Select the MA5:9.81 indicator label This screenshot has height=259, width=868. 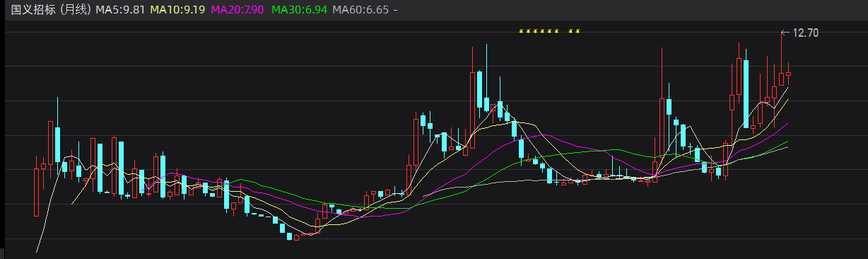121,11
